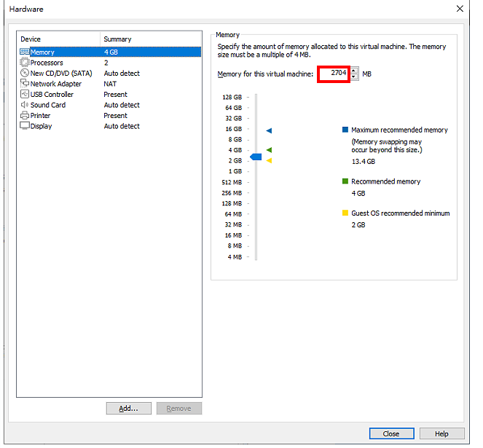Click the 16 MB slider label
483x448 pixels.
(x=233, y=235)
